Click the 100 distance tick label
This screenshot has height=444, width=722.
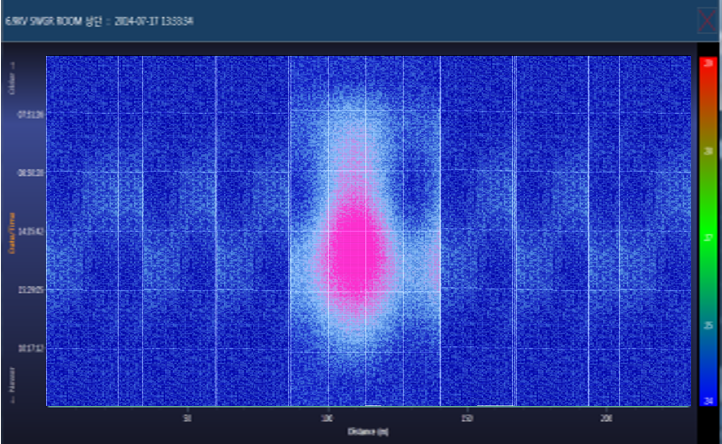click(327, 417)
